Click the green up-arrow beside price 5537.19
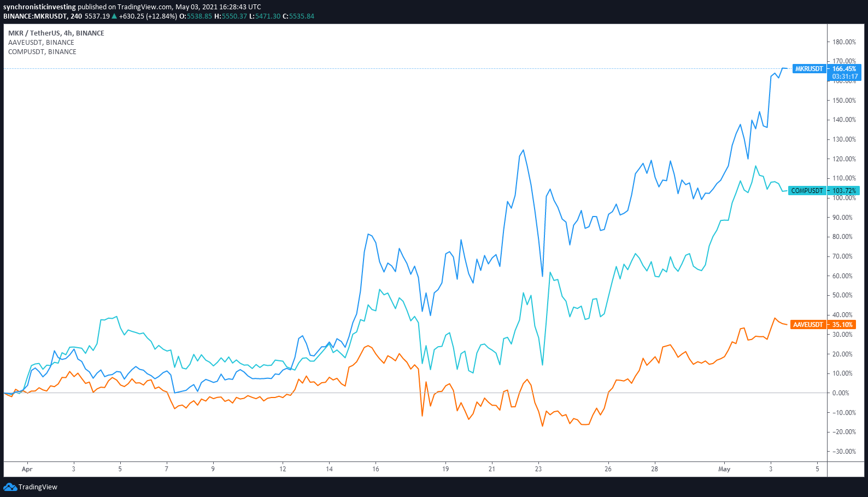The height and width of the screenshot is (497, 868). (114, 16)
